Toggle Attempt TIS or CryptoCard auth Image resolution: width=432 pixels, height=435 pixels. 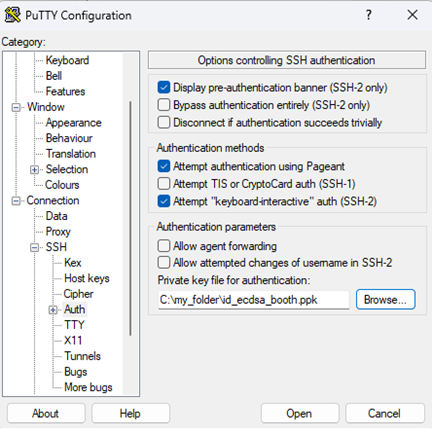164,184
